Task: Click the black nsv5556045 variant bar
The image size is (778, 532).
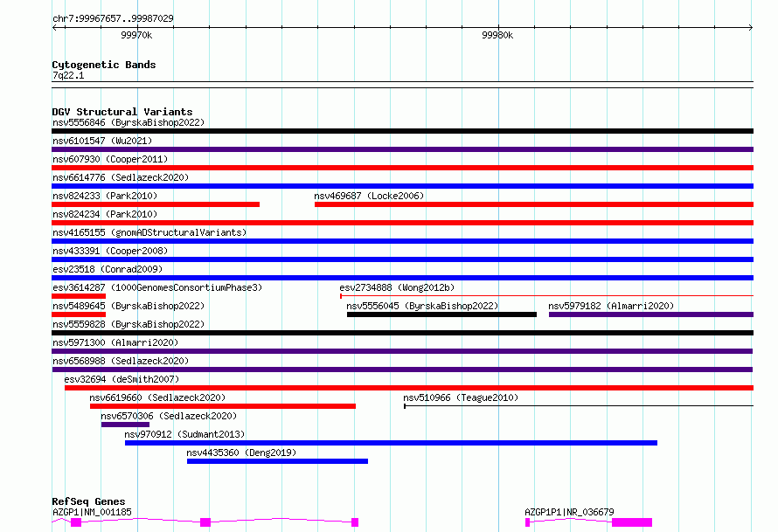Action: 441,314
